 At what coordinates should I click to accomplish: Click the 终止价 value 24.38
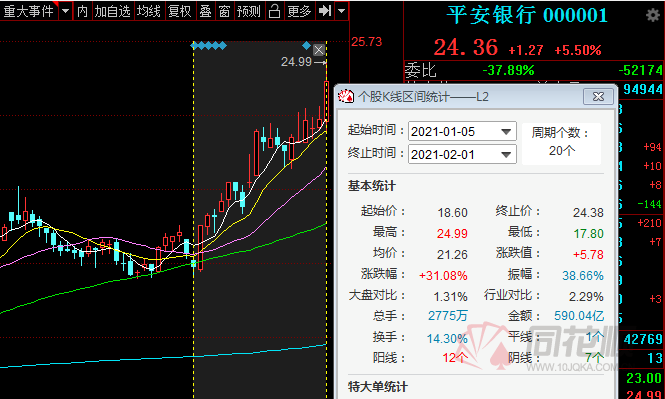click(x=588, y=212)
